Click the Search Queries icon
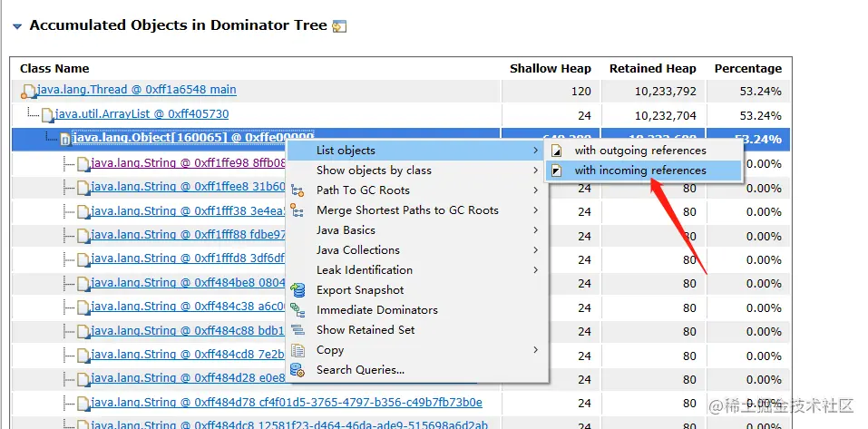This screenshot has height=429, width=868. [x=297, y=370]
